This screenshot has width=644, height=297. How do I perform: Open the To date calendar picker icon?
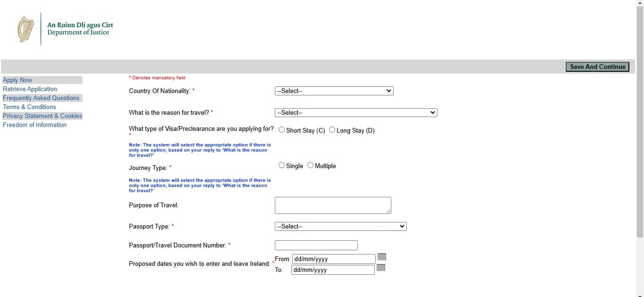pos(381,268)
